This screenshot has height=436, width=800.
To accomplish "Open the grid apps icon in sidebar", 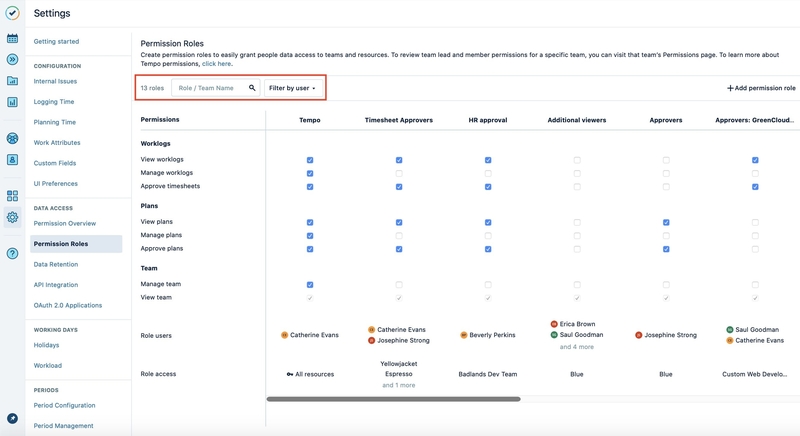I will (12, 196).
